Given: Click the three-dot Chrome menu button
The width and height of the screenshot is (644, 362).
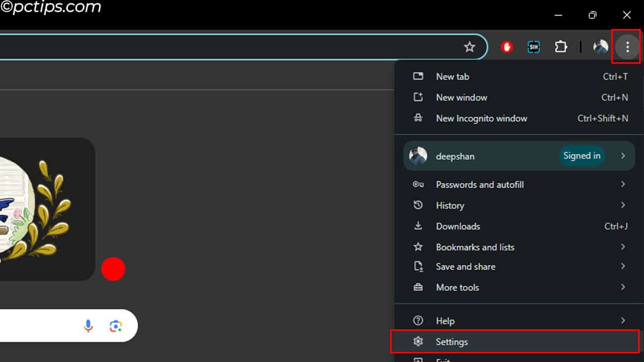Looking at the screenshot, I should tap(627, 47).
